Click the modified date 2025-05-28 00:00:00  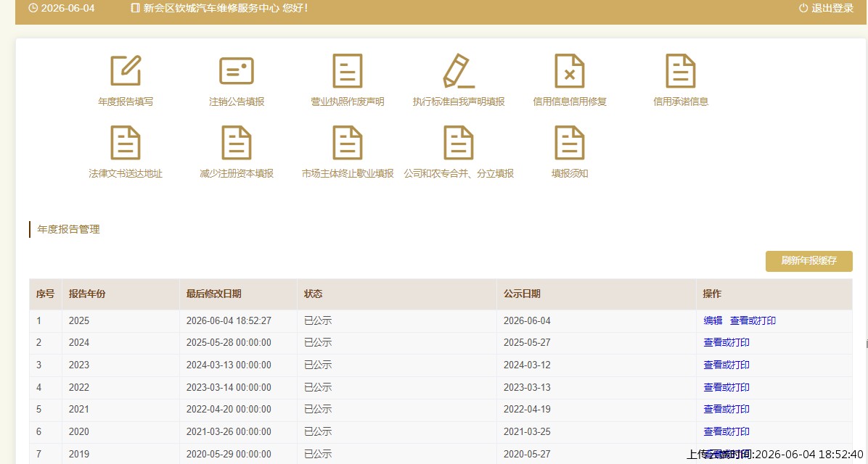[229, 343]
